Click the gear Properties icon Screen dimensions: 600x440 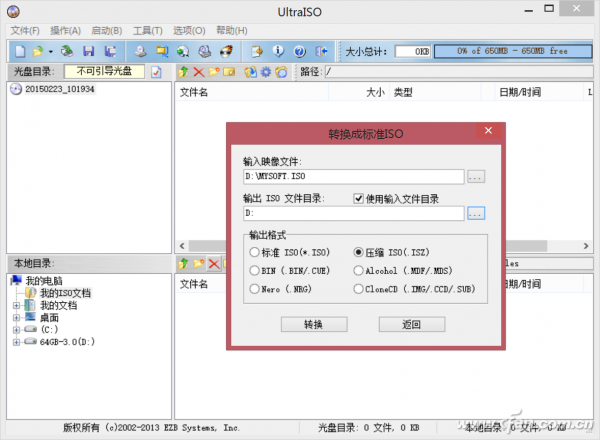click(266, 72)
